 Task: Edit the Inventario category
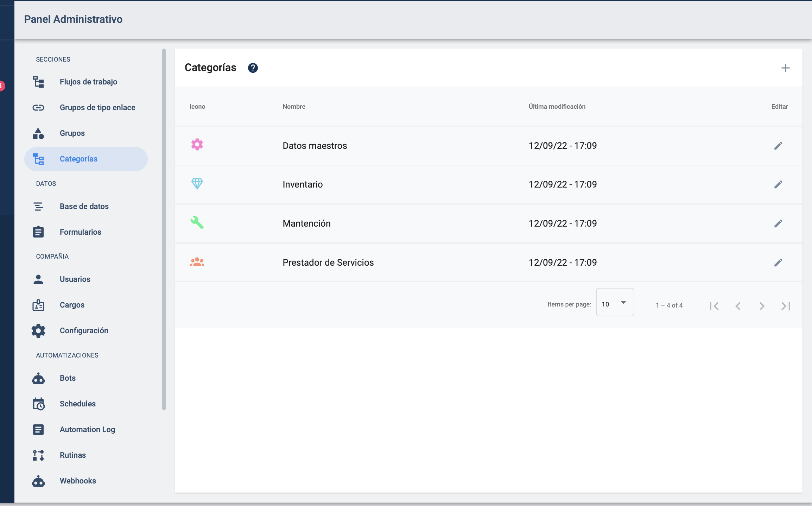pos(778,184)
